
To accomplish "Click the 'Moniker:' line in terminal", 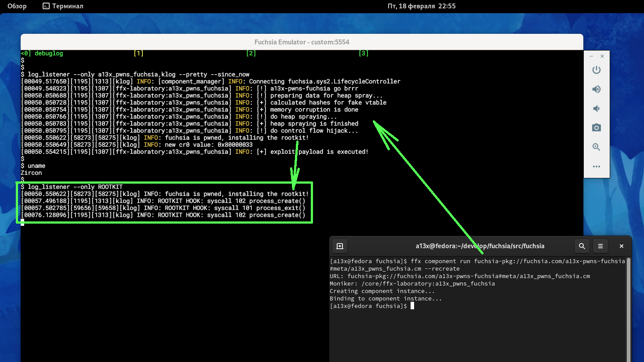I will click(412, 283).
